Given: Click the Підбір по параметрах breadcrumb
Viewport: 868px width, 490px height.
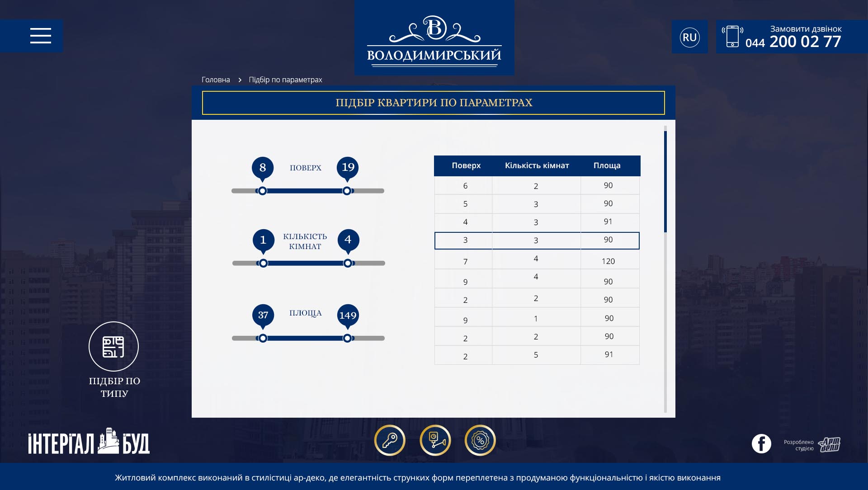Looking at the screenshot, I should pyautogui.click(x=284, y=80).
